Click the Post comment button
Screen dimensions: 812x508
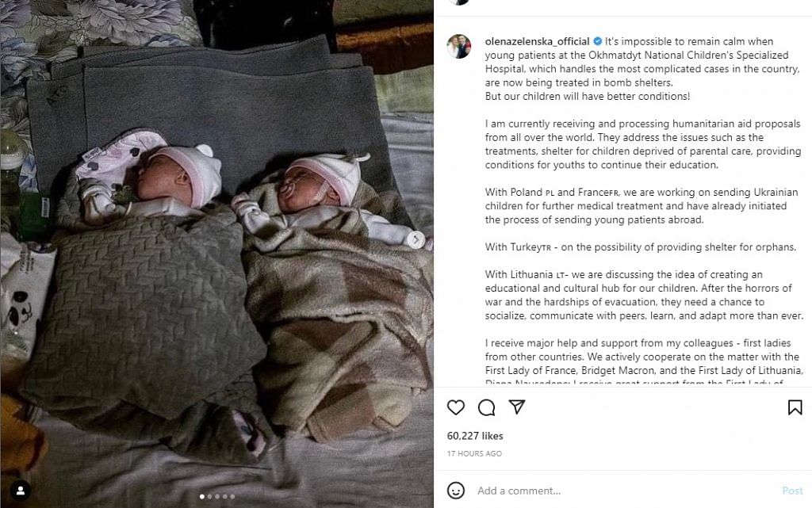pyautogui.click(x=792, y=491)
